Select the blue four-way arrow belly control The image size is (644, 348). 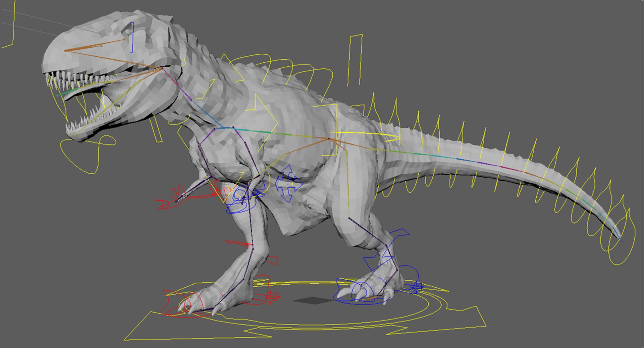coord(288,183)
